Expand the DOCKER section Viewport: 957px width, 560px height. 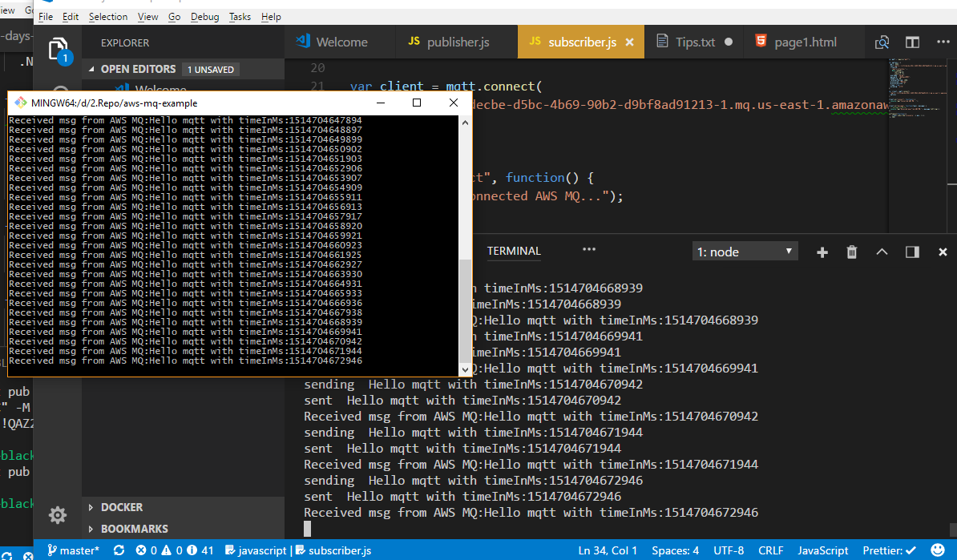[x=122, y=507]
